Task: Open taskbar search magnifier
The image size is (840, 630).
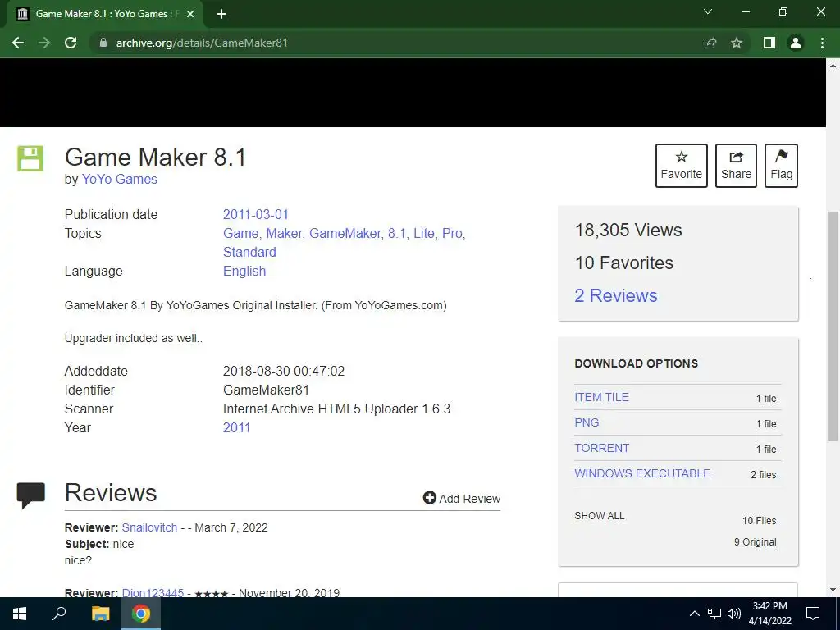Action: [59, 614]
